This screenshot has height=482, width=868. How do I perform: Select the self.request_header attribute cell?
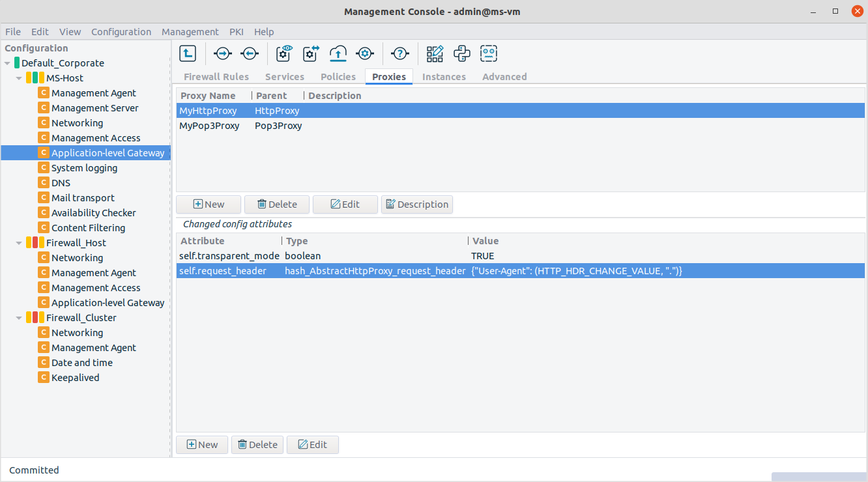click(x=223, y=271)
